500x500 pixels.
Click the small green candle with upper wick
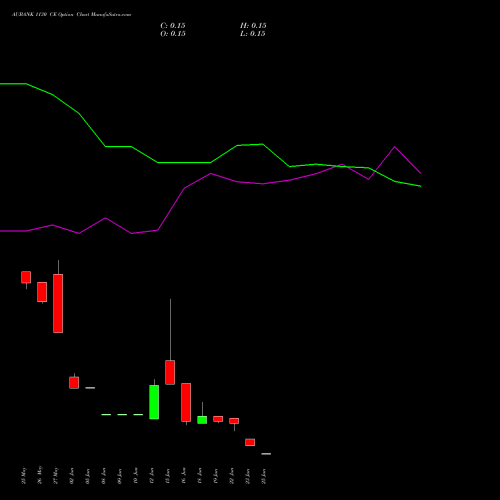(202, 420)
